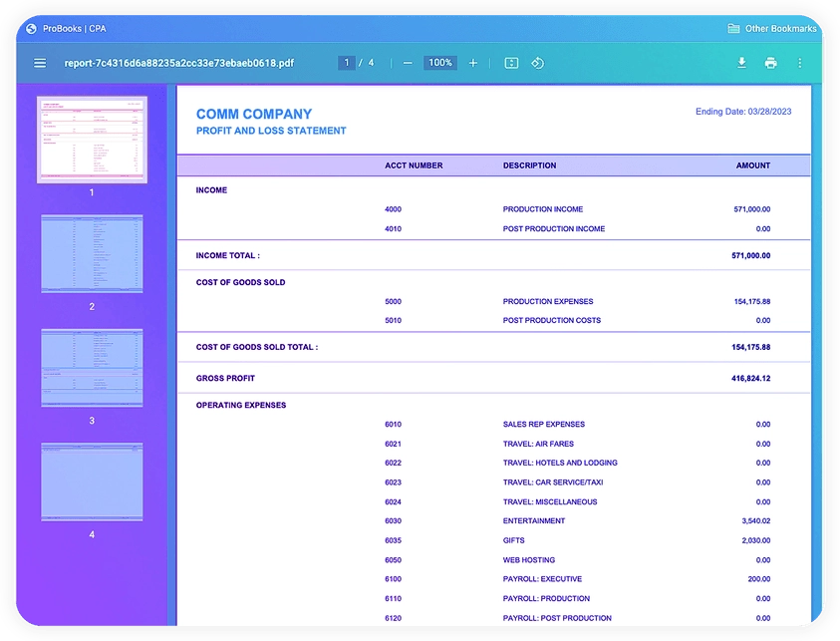Click the 3,540.02 Entertainment amount

click(x=756, y=521)
